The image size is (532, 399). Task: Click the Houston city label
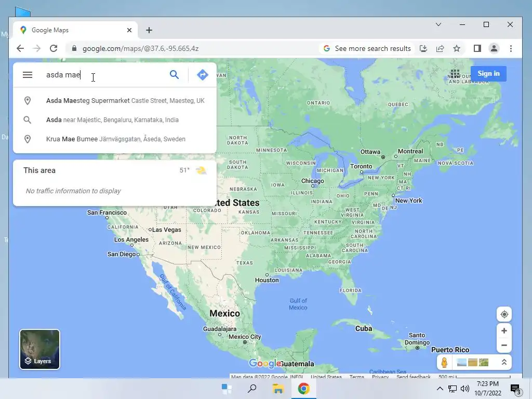click(267, 280)
